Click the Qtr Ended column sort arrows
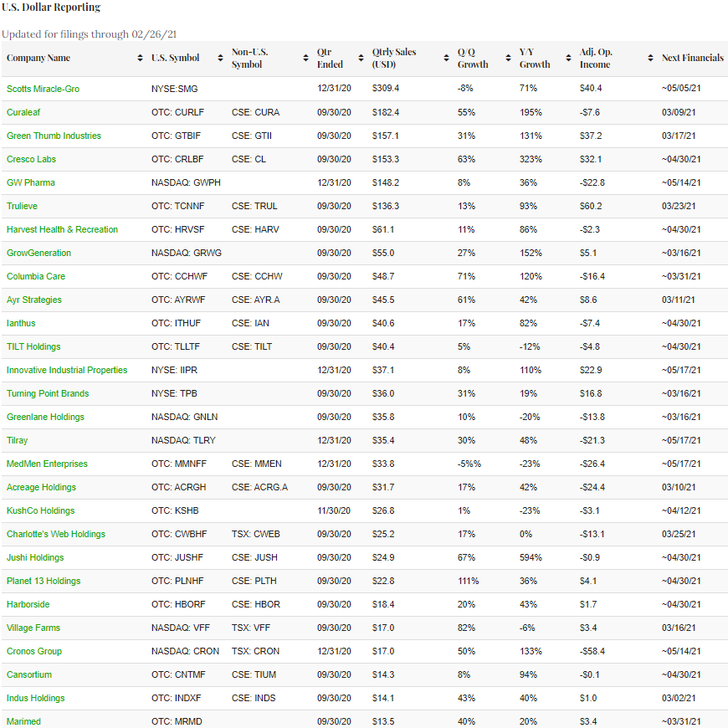The height and width of the screenshot is (728, 728). click(x=361, y=59)
